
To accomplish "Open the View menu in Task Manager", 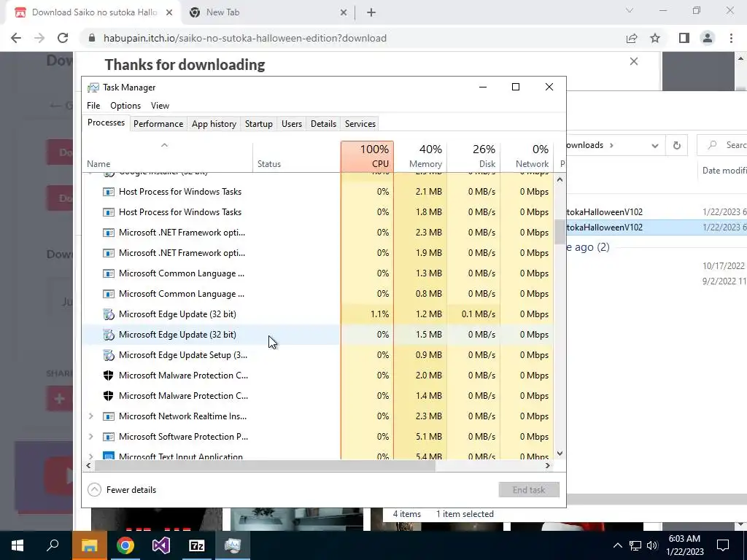I will pyautogui.click(x=160, y=106).
